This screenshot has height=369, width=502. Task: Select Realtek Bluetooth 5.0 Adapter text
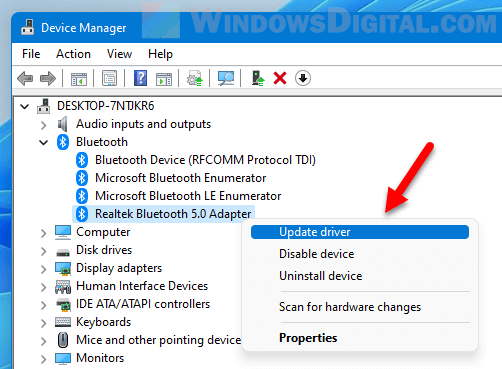173,214
